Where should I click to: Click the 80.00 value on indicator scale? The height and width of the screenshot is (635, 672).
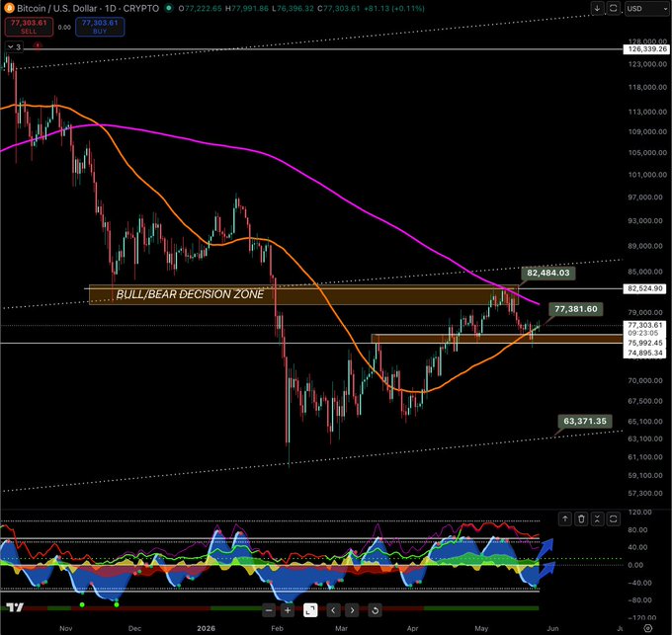[637, 529]
